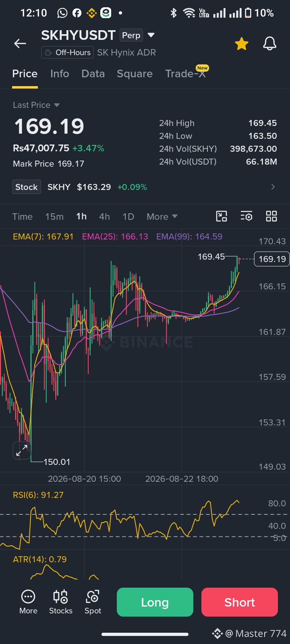
Task: Switch to the Square tab
Action: pos(135,74)
